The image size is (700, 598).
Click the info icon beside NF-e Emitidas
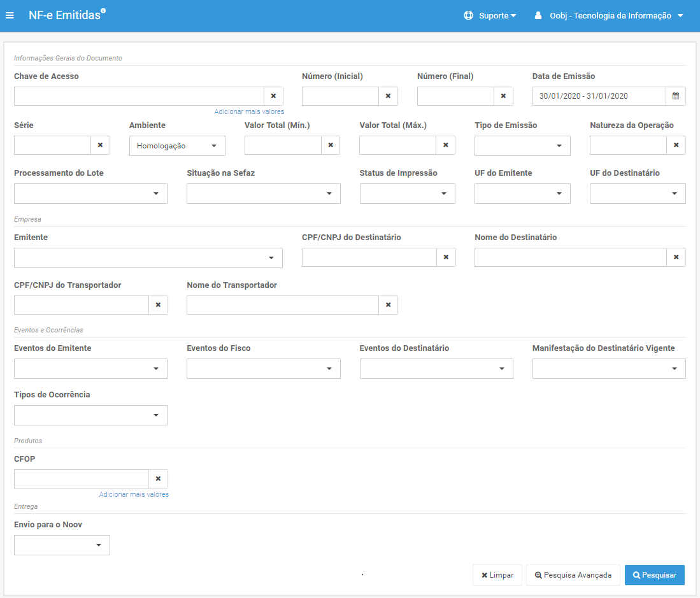pyautogui.click(x=103, y=11)
